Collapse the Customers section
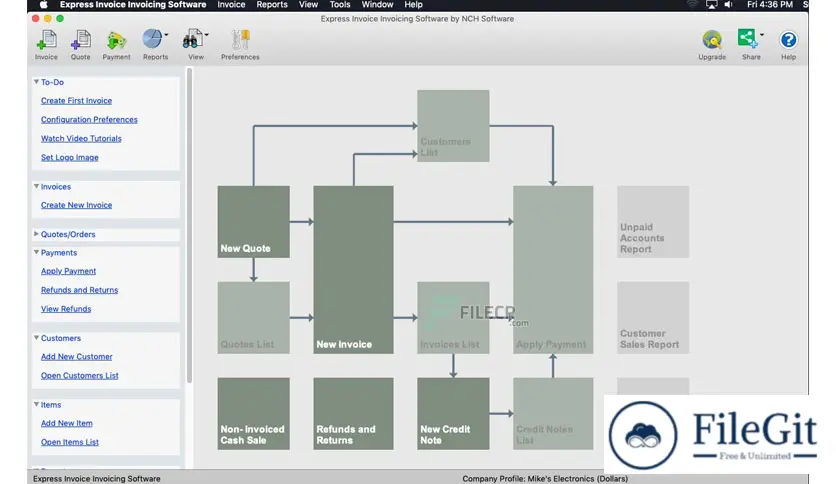Screen dimensions: 836x484 pos(36,337)
